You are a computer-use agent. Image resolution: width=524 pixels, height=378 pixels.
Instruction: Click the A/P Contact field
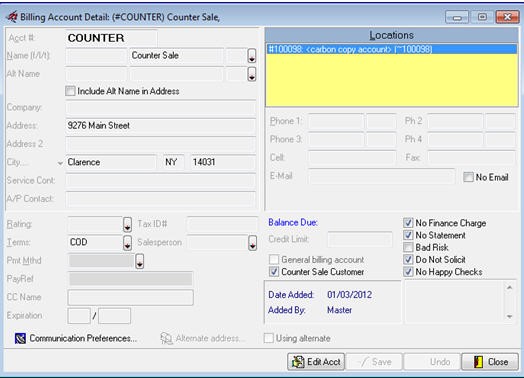[x=161, y=199]
